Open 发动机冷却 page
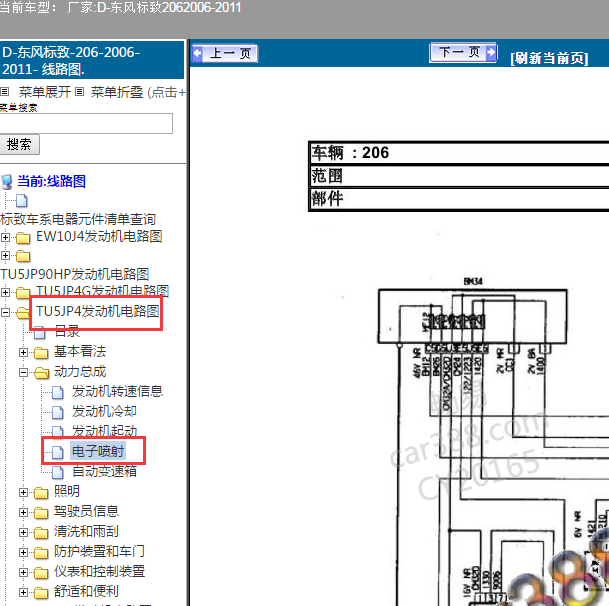This screenshot has height=606, width=609. (104, 411)
